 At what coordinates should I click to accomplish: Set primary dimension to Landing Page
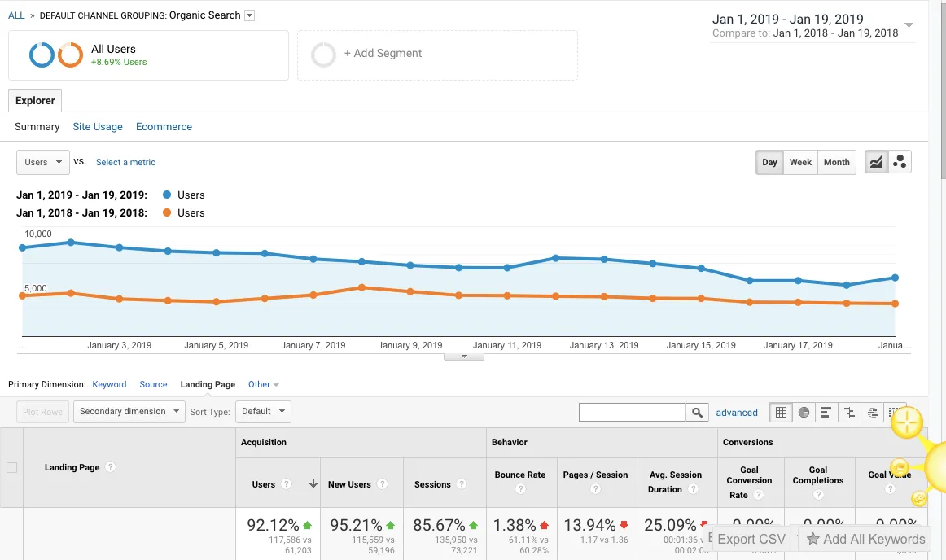pos(208,384)
